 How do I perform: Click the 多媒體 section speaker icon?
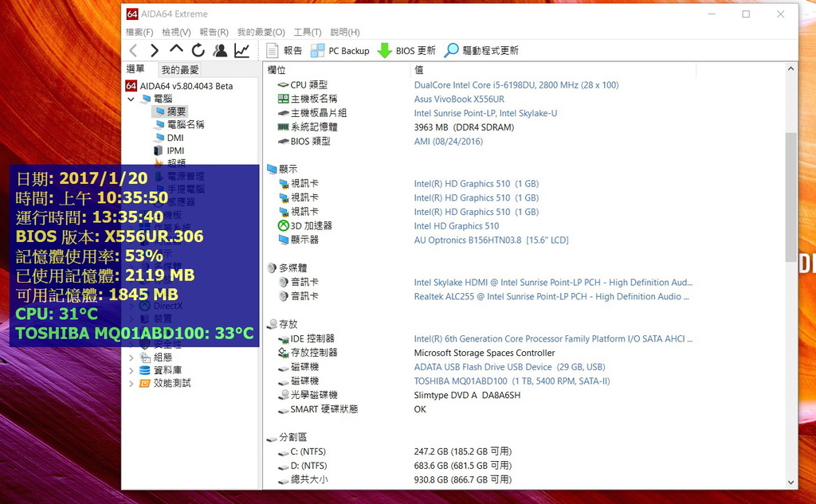[272, 268]
